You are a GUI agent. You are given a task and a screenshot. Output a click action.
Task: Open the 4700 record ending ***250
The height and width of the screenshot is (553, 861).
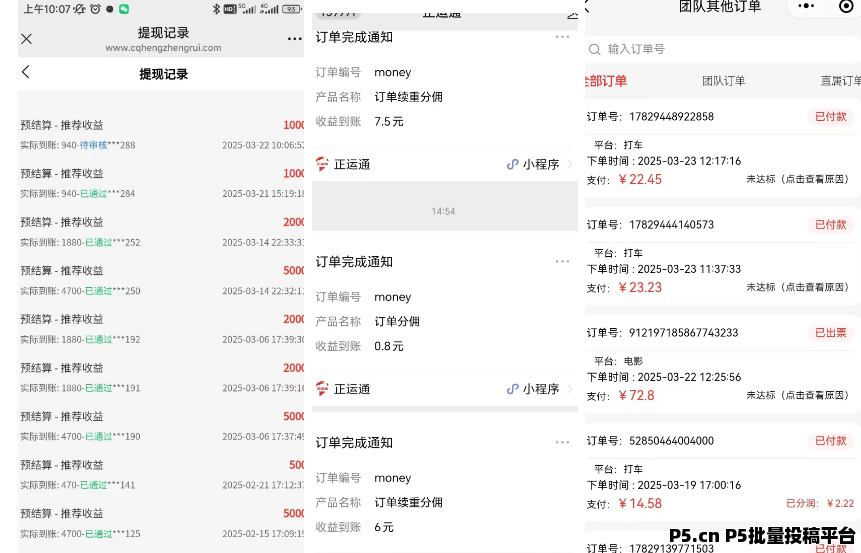click(162, 281)
